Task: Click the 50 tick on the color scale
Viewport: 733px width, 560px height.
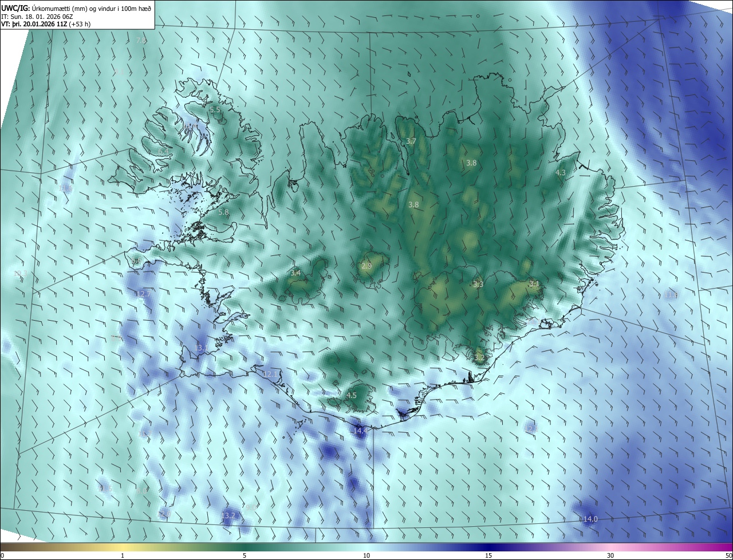Action: (x=728, y=555)
